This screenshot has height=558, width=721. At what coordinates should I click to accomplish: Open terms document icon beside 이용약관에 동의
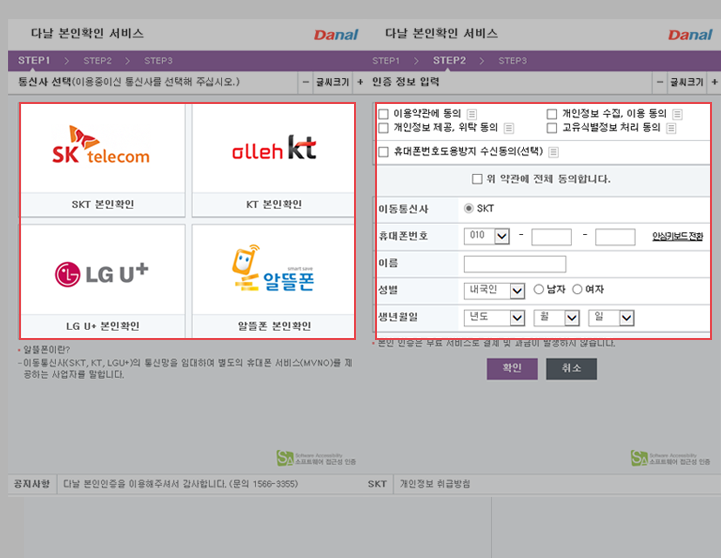click(x=472, y=114)
